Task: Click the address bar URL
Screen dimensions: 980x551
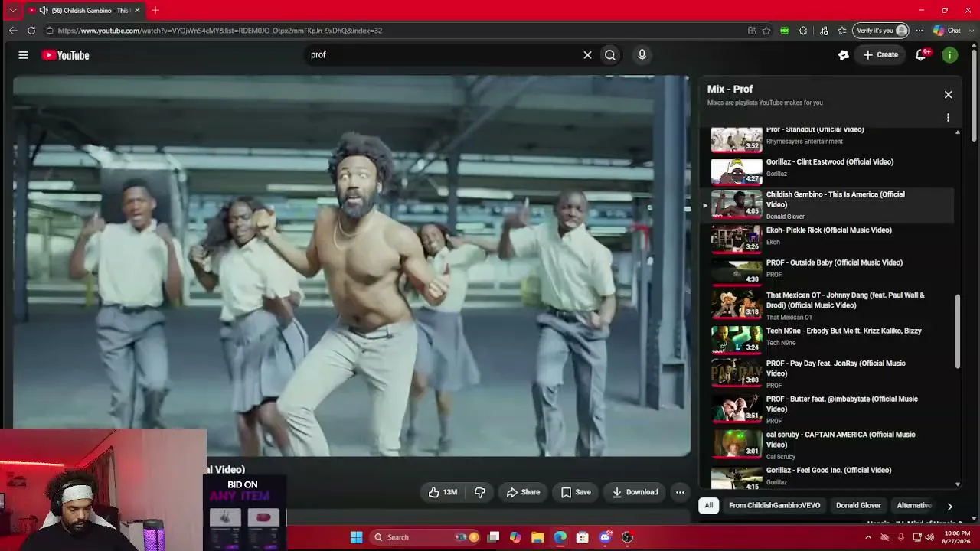Action: click(220, 31)
